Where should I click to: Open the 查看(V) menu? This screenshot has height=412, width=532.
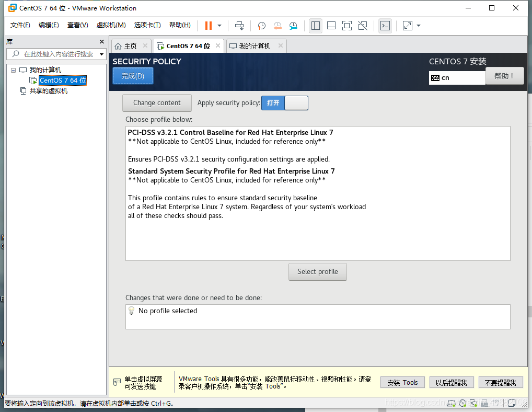pos(77,25)
